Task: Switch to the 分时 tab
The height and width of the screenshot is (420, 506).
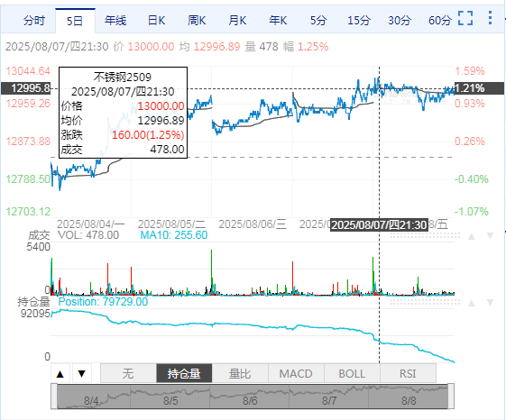Action: click(x=34, y=21)
